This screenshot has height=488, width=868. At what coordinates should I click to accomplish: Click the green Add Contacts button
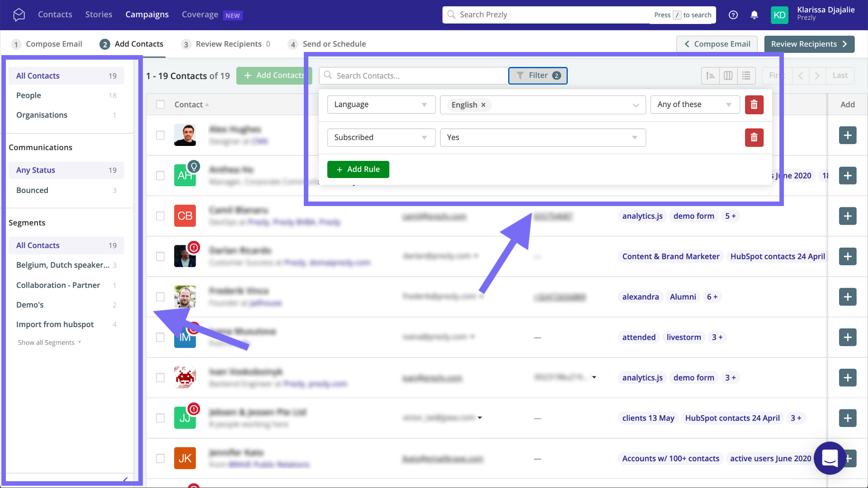[274, 75]
